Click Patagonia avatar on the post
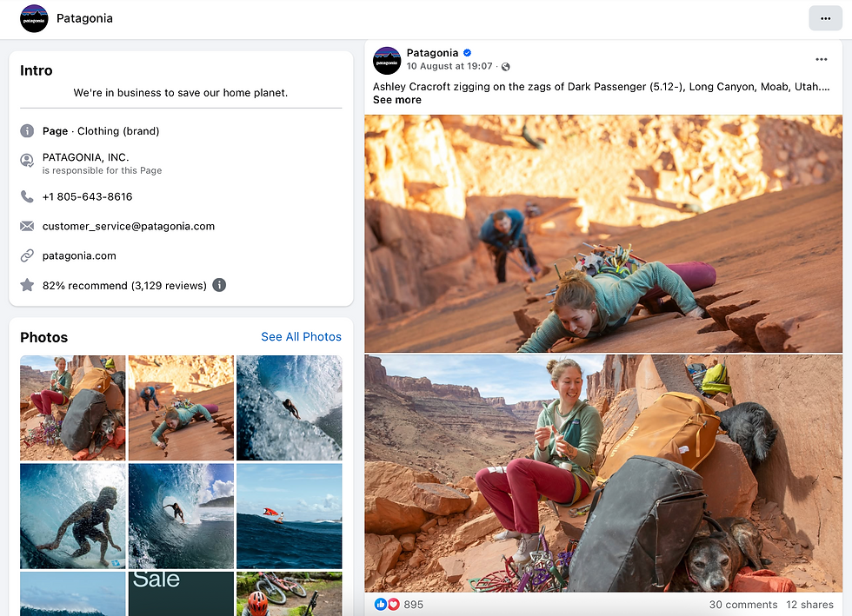Viewport: 852px width, 616px height. pyautogui.click(x=386, y=60)
